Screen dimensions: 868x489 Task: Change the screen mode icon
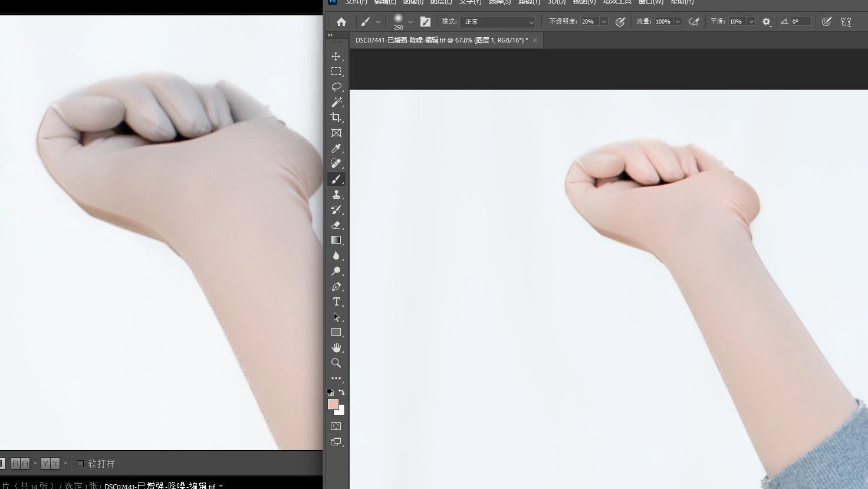pyautogui.click(x=336, y=441)
